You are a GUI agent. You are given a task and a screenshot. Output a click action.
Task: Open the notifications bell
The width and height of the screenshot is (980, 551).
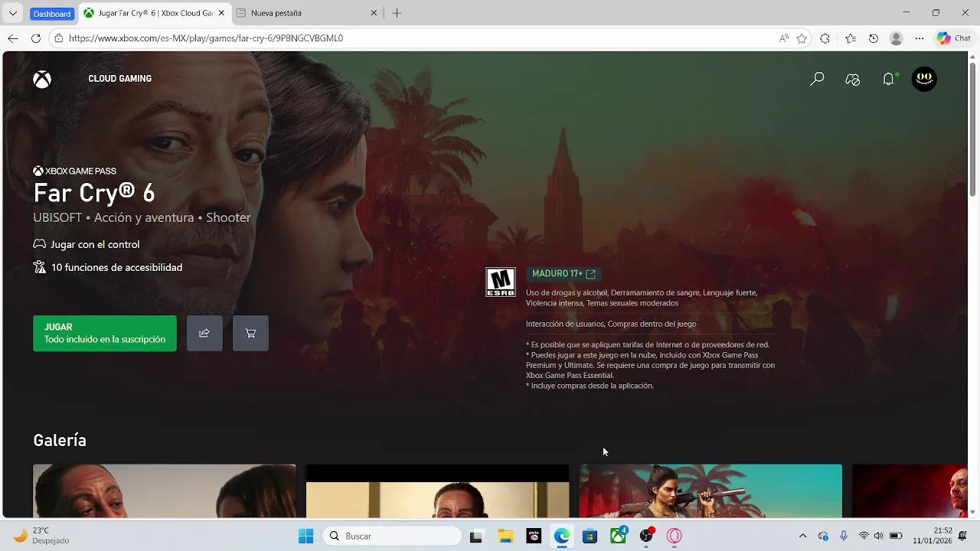tap(888, 79)
